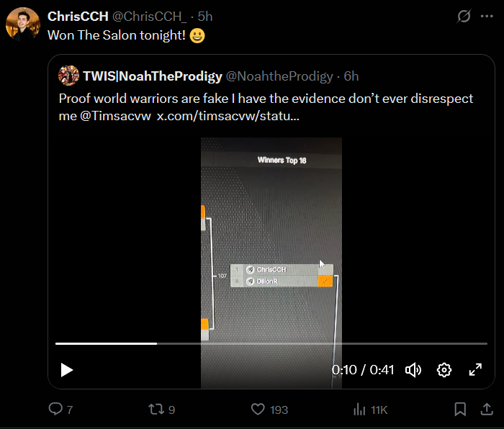Click the reply comment icon
The height and width of the screenshot is (429, 504).
55,409
